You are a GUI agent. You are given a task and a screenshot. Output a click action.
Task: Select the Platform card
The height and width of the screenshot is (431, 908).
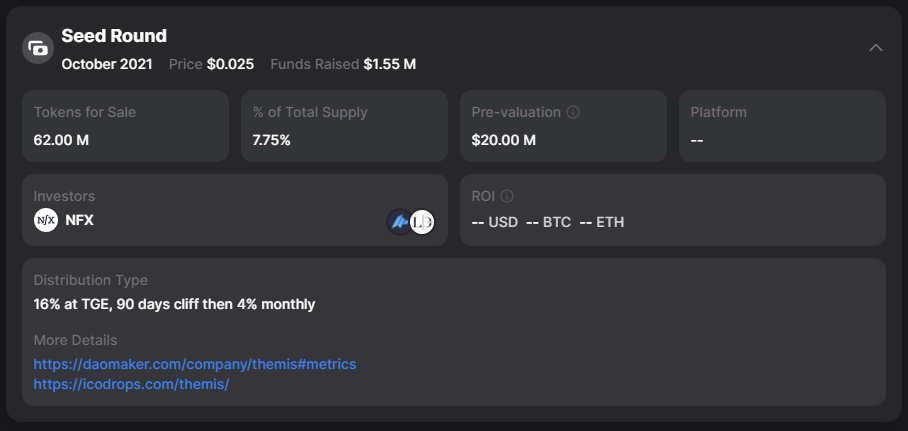click(x=782, y=126)
